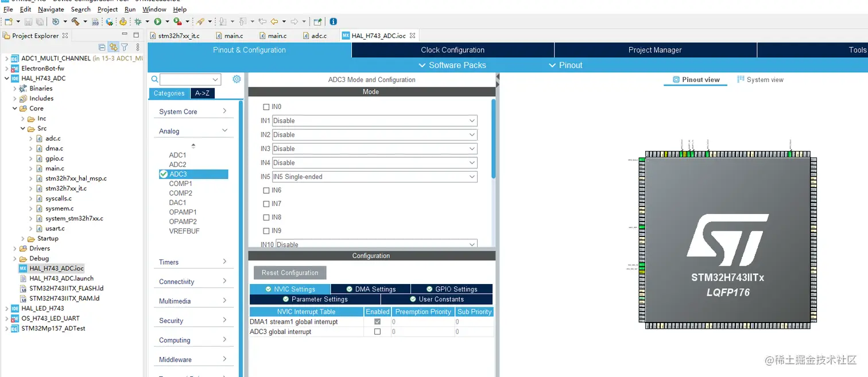Viewport: 868px width, 377px height.
Task: Open the DMA Settings tab
Action: tap(371, 289)
